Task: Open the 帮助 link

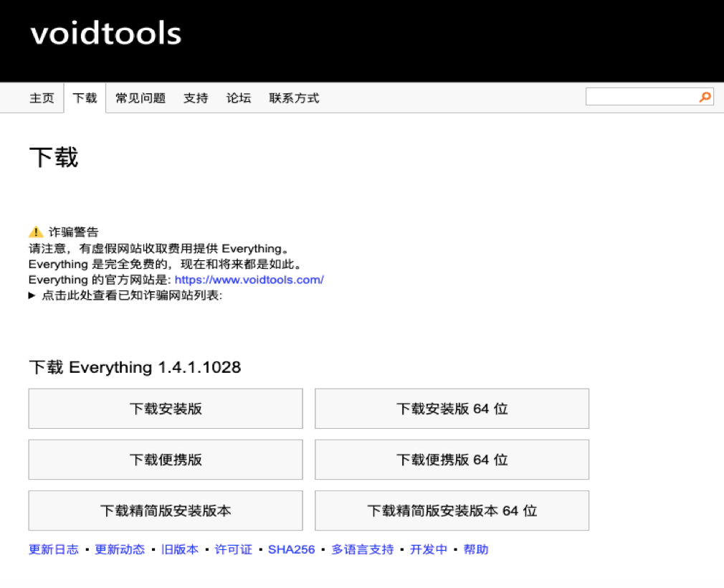Action: (x=476, y=550)
